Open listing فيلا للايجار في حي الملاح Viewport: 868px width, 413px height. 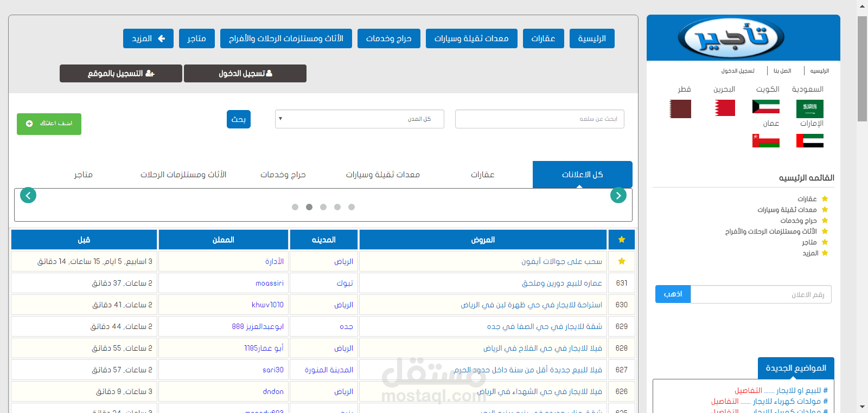[542, 348]
